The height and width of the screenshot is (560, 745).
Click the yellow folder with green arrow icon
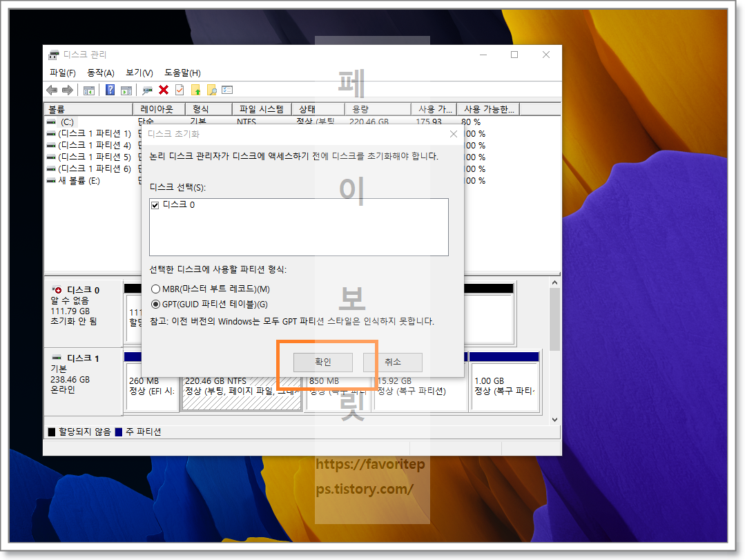tap(196, 90)
